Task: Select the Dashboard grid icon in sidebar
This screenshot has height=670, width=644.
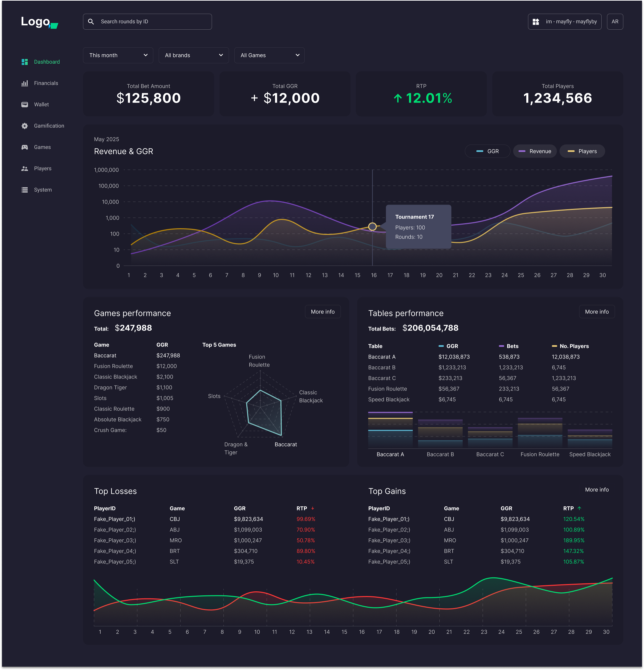Action: click(25, 62)
